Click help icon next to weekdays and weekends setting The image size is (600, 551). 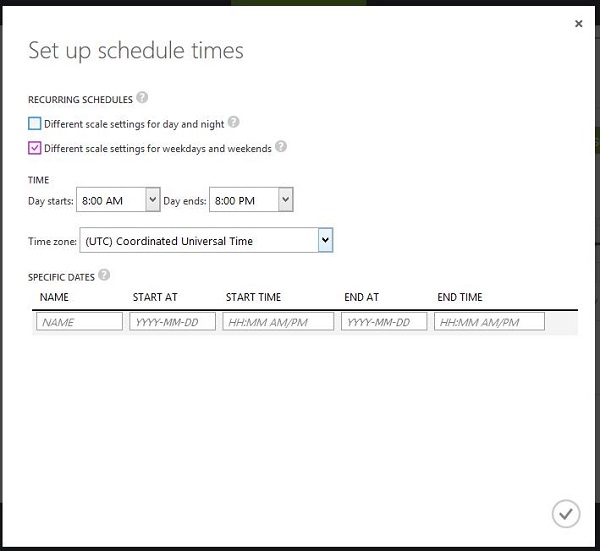click(x=281, y=147)
